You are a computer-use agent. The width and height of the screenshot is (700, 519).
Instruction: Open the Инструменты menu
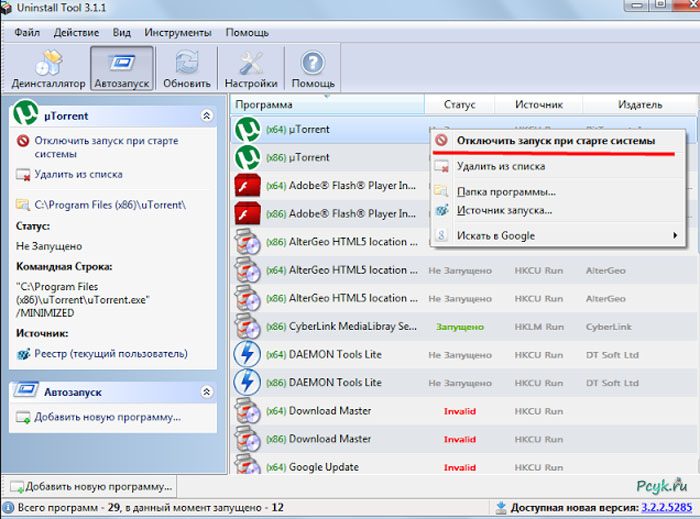tap(178, 33)
